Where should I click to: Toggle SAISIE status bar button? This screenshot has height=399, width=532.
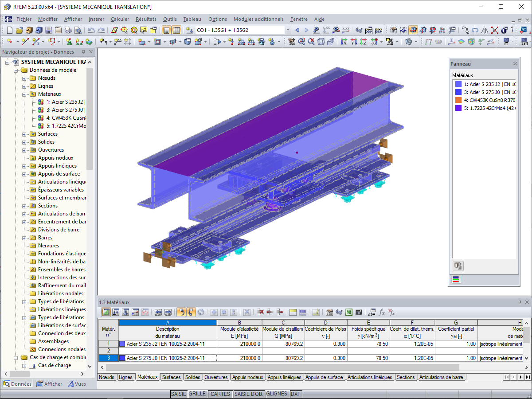click(x=179, y=394)
